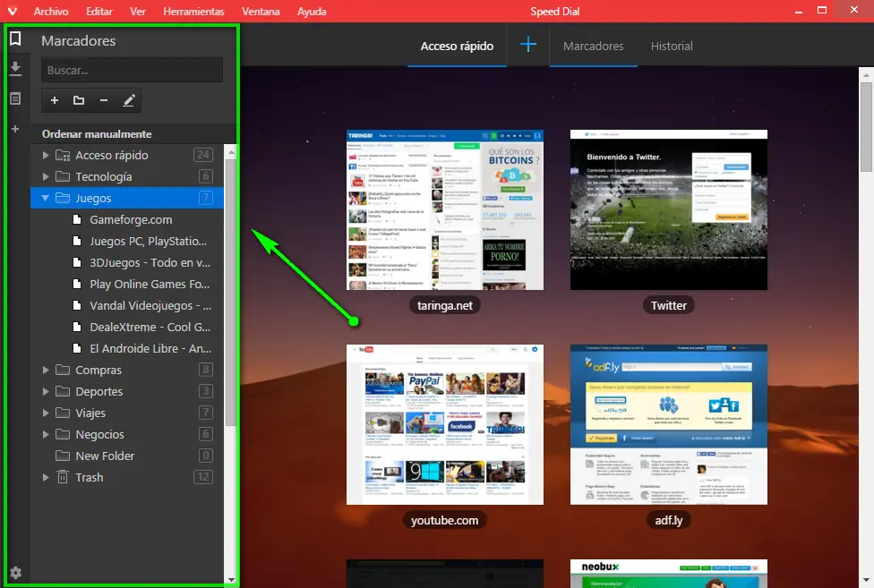Remove selected bookmark with minus icon
This screenshot has height=588, width=874.
click(104, 100)
